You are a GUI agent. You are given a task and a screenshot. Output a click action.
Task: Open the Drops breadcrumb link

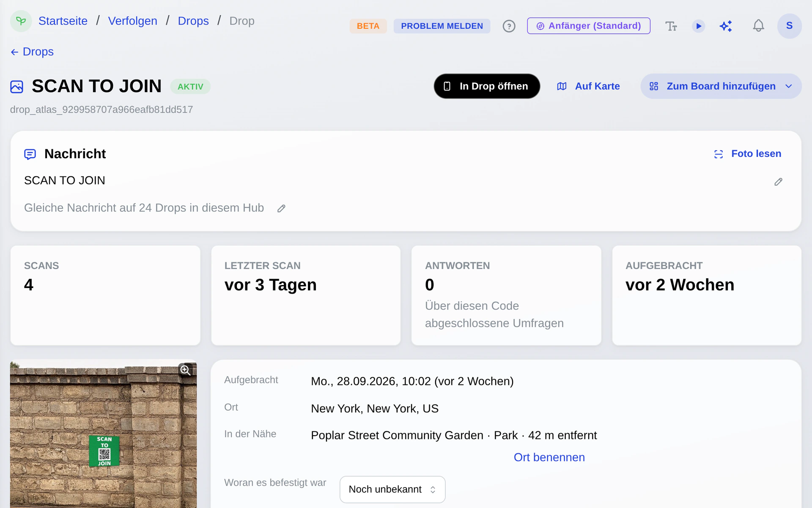pyautogui.click(x=193, y=21)
